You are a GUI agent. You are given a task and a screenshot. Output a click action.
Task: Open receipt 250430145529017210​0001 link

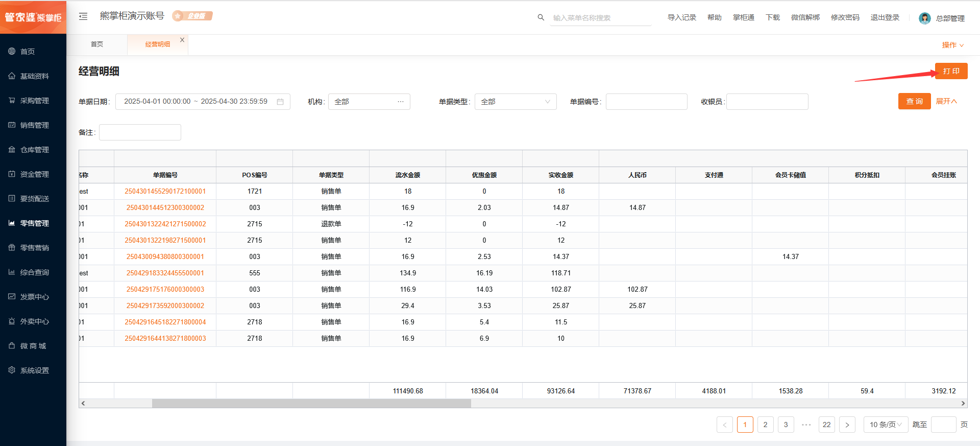[165, 192]
